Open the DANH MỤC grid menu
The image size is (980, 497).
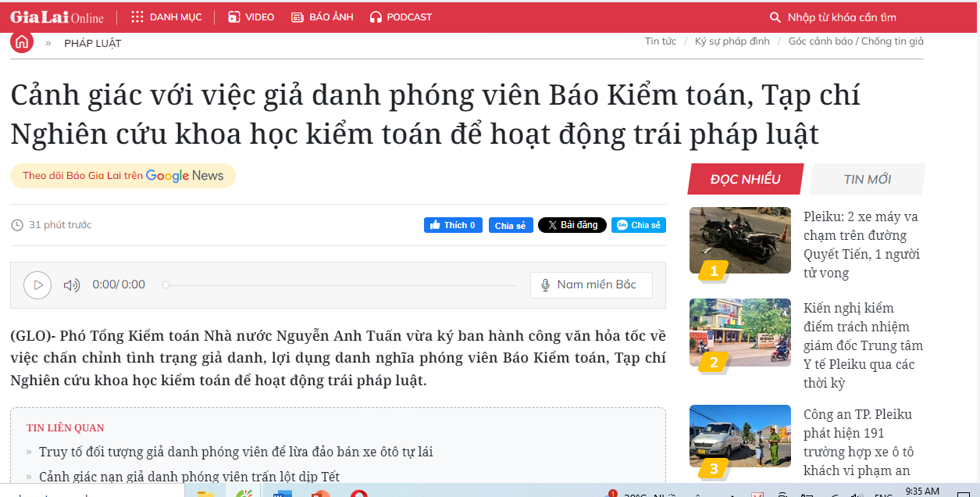click(x=166, y=17)
